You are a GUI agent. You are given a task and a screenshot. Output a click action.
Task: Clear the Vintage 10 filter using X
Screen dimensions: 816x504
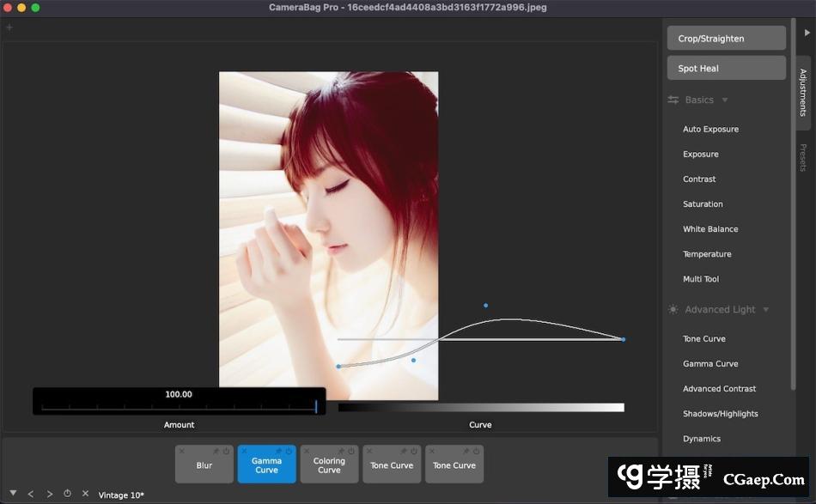pyautogui.click(x=85, y=494)
